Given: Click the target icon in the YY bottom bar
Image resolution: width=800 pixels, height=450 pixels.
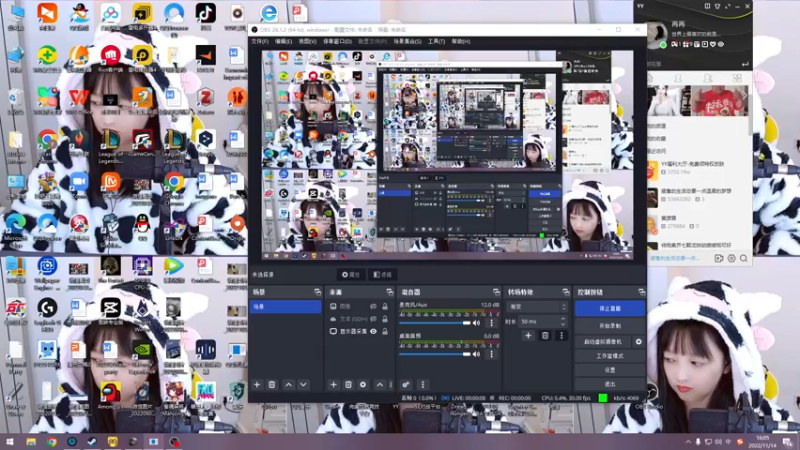Looking at the screenshot, I should pos(732,259).
